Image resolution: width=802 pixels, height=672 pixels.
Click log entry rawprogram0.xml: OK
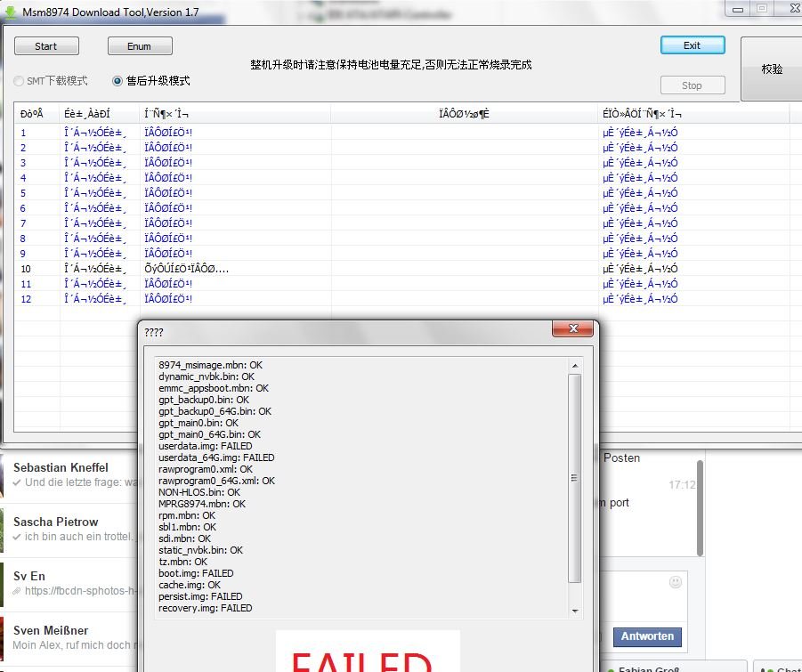(206, 469)
